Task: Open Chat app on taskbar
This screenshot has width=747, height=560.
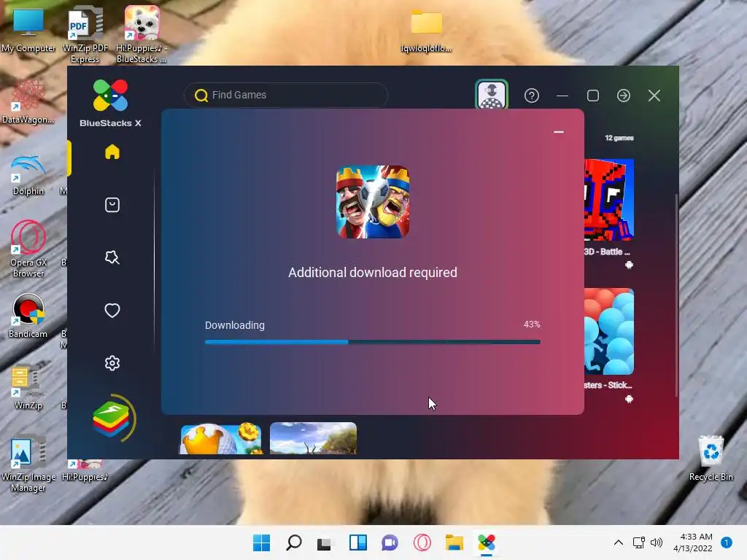Action: point(390,542)
